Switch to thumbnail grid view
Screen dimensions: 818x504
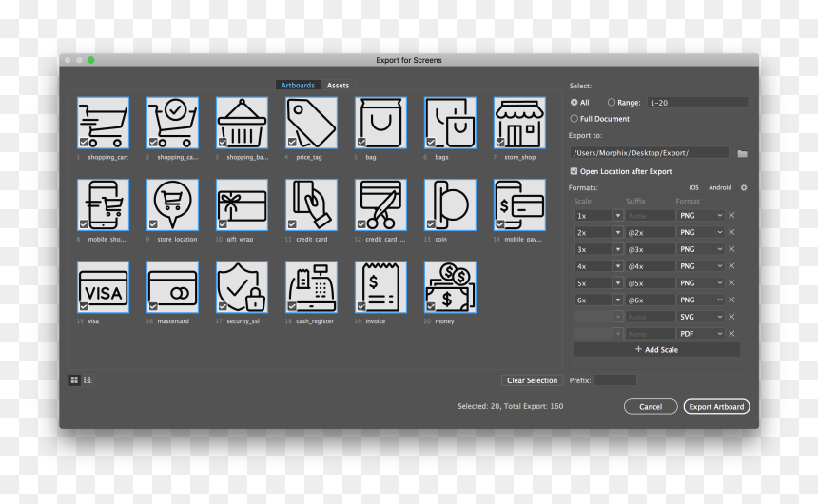[x=74, y=380]
